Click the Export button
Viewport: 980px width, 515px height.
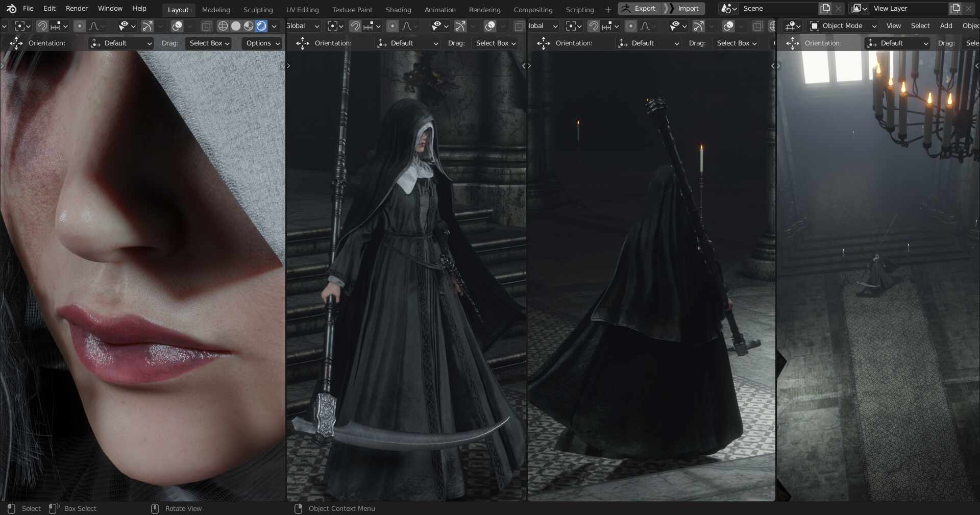pos(639,9)
